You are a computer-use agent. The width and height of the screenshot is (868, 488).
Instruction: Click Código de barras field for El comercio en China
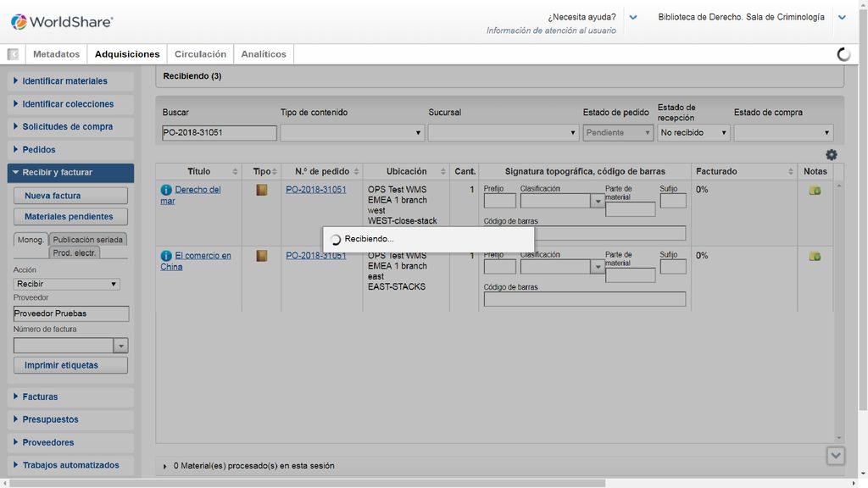(585, 299)
